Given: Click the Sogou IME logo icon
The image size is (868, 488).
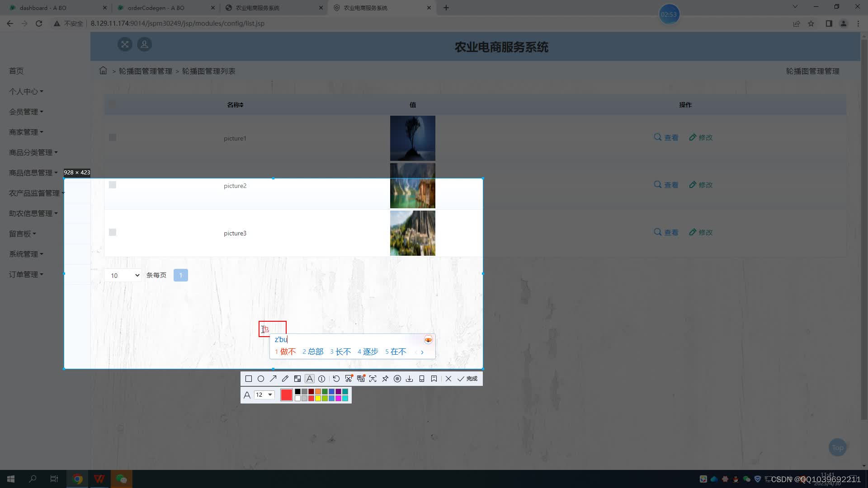Looking at the screenshot, I should pyautogui.click(x=428, y=340).
